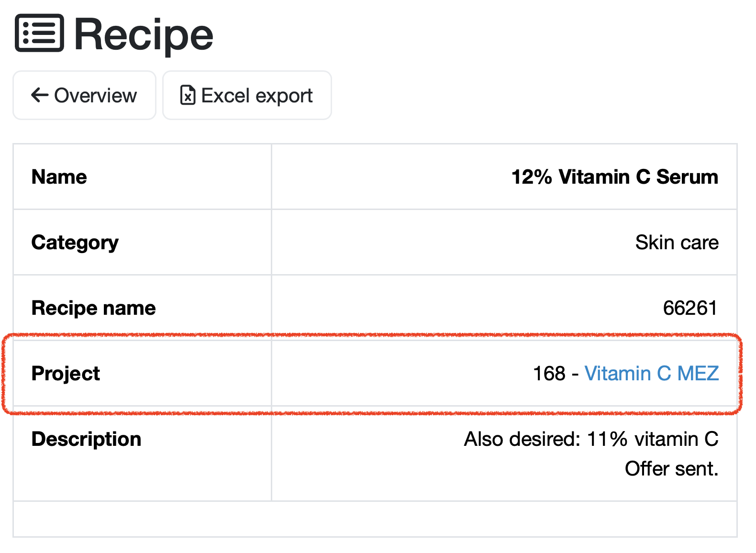Image resolution: width=756 pixels, height=553 pixels.
Task: Open the Vitamin C MEZ project link
Action: point(651,374)
